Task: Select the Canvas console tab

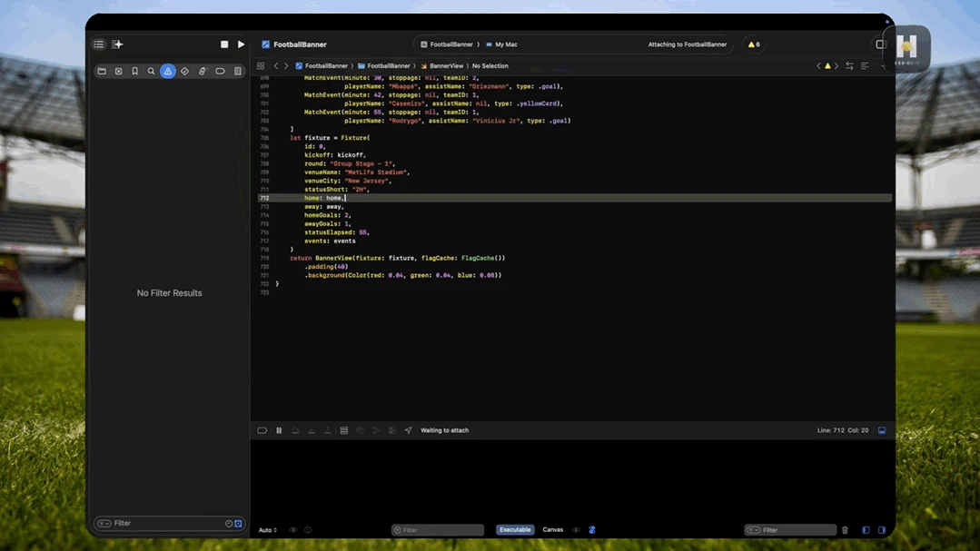Action: tap(552, 530)
